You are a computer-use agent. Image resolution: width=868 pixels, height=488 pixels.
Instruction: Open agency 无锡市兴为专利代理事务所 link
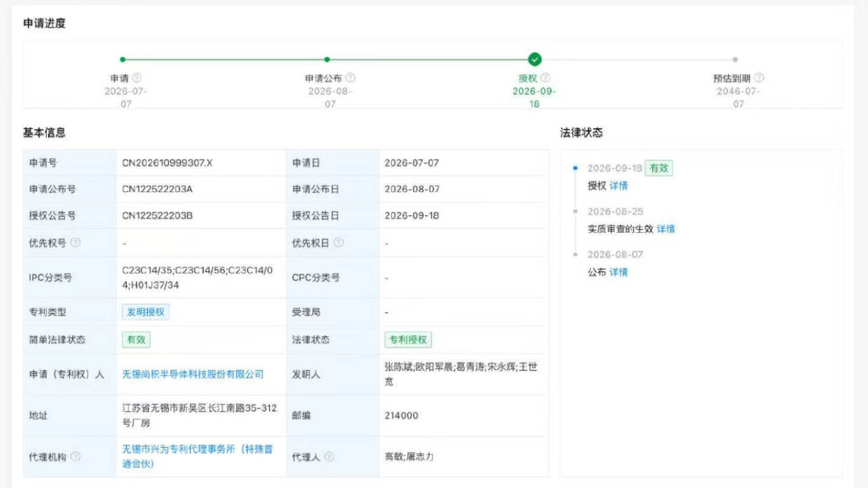[197, 457]
